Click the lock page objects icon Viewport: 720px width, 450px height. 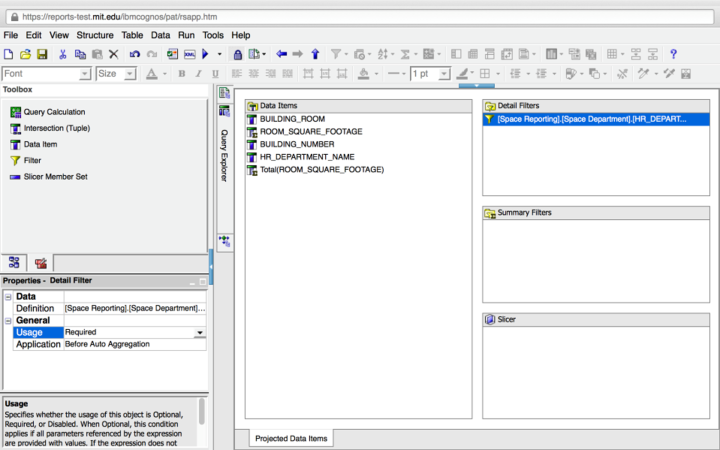point(237,54)
